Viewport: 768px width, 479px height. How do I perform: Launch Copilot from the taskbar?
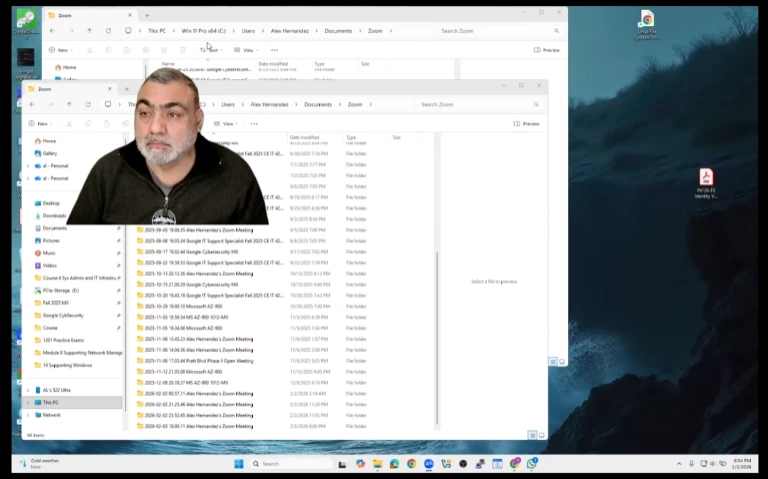pyautogui.click(x=360, y=464)
